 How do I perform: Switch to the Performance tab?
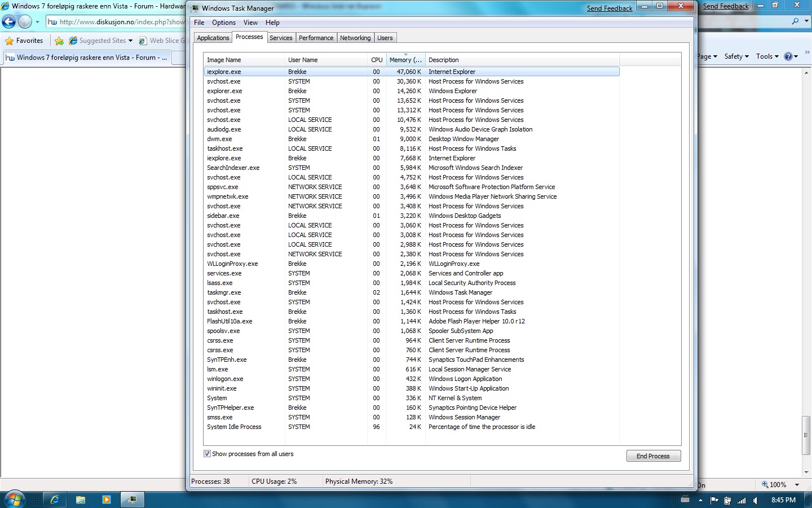coord(316,38)
